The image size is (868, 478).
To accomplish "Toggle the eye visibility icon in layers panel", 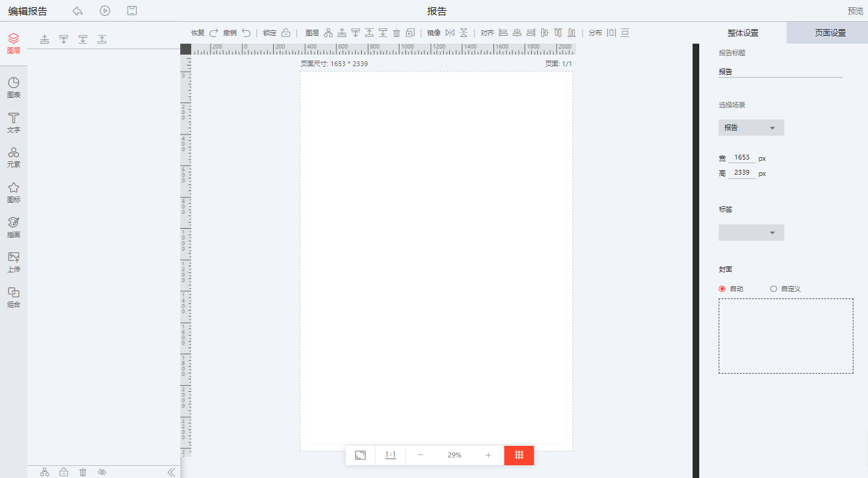I will click(x=102, y=472).
